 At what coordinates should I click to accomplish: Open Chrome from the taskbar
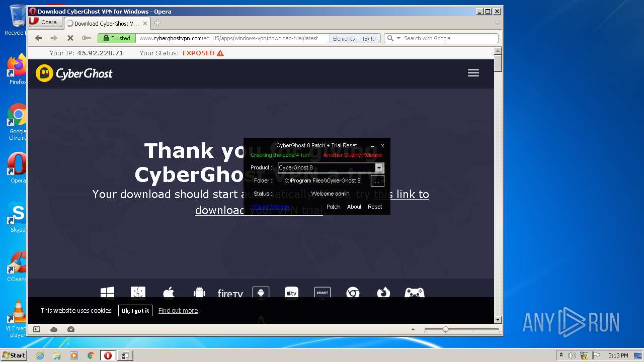tap(91, 355)
